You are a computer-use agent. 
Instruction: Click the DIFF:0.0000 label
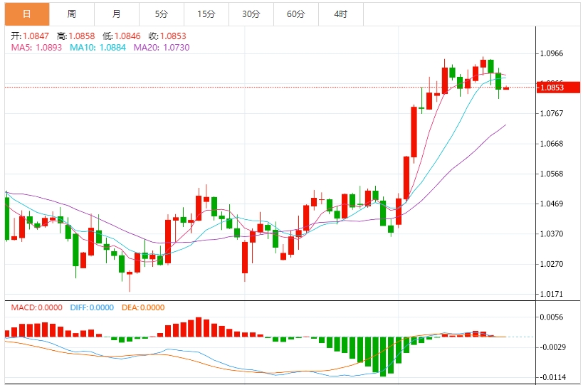pyautogui.click(x=92, y=307)
